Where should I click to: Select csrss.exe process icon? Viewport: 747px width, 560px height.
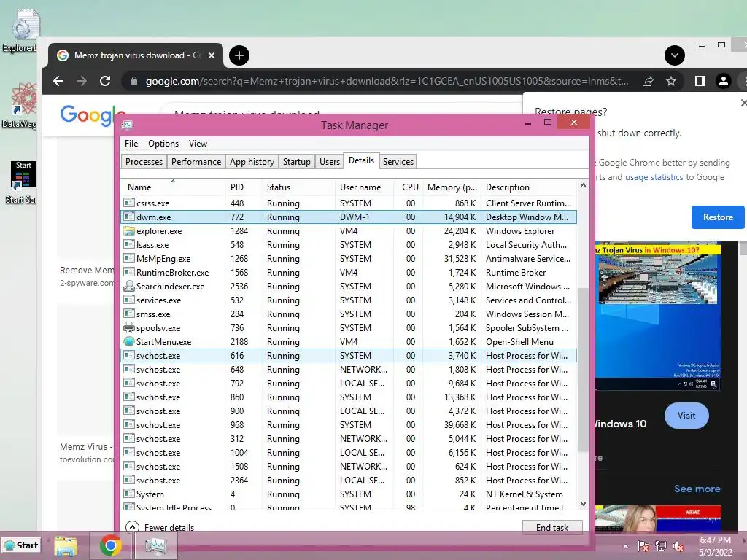(128, 203)
